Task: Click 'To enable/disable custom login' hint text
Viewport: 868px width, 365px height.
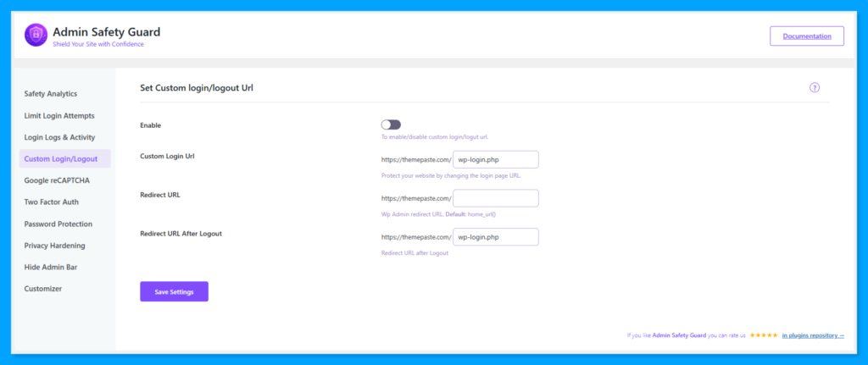Action: coord(435,136)
